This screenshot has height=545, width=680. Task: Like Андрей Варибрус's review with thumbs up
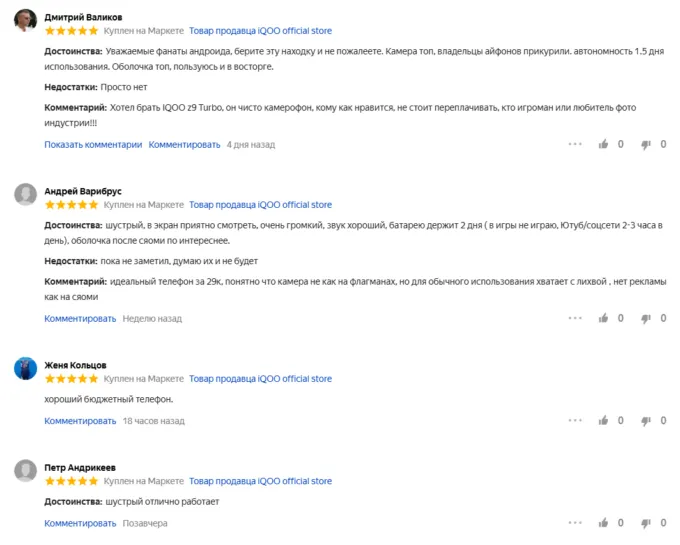[603, 319]
